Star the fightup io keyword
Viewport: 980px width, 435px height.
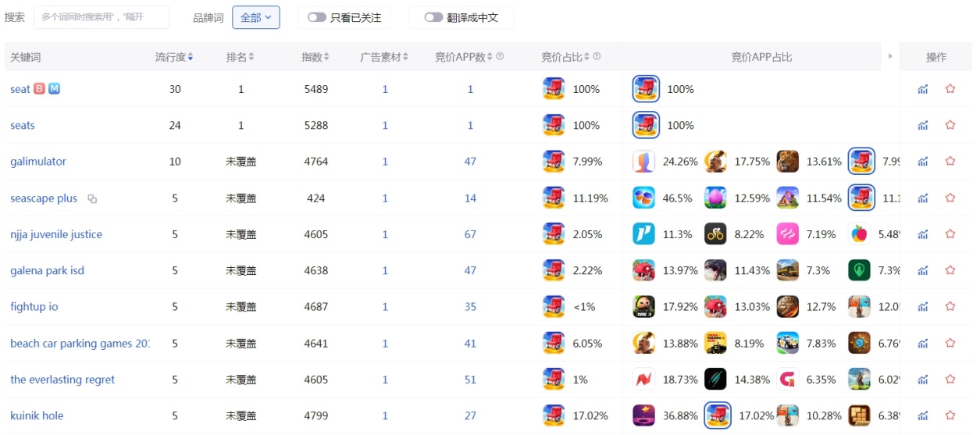950,307
